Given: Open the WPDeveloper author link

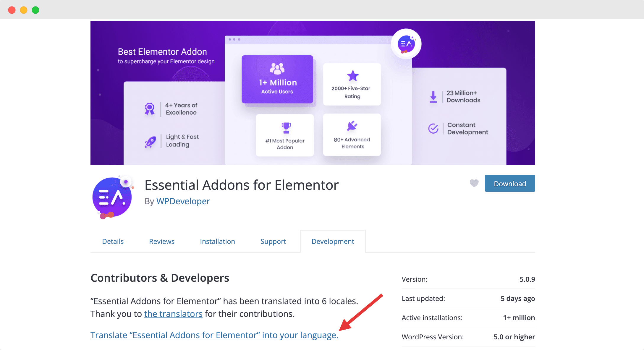Looking at the screenshot, I should click(183, 201).
